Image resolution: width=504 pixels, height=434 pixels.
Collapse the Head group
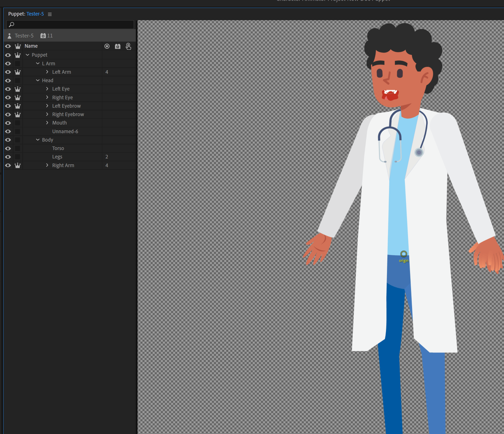(38, 80)
